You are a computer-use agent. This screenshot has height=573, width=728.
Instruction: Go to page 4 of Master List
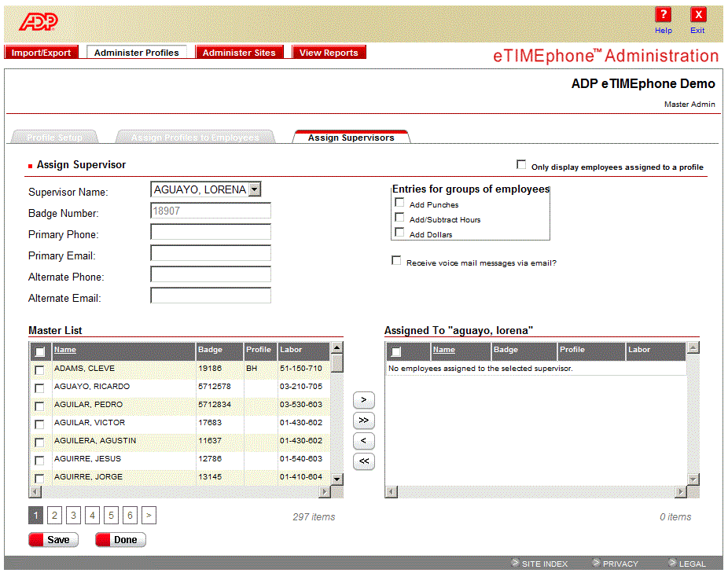(93, 515)
